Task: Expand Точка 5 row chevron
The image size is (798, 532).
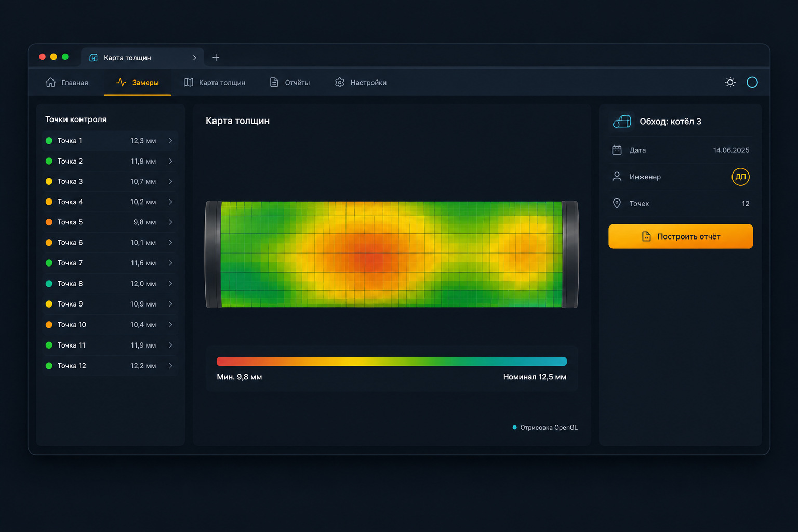Action: pos(170,222)
